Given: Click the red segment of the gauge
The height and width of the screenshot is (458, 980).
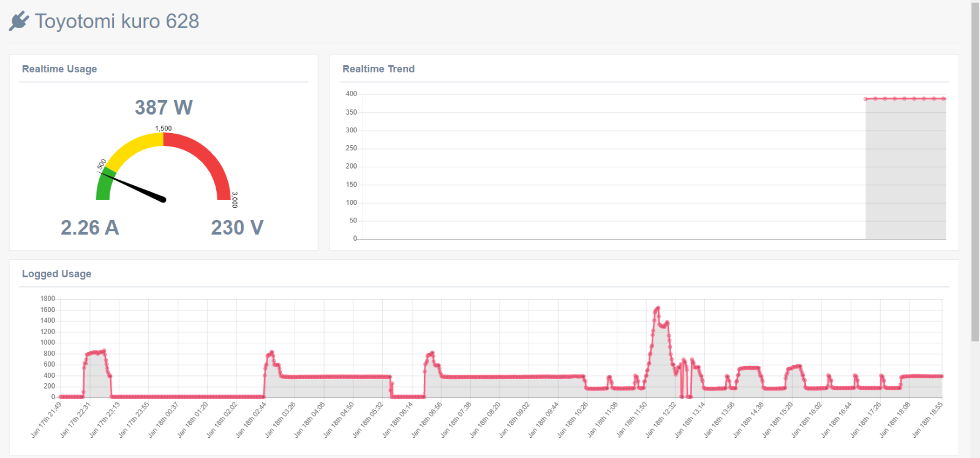Looking at the screenshot, I should pyautogui.click(x=207, y=156).
